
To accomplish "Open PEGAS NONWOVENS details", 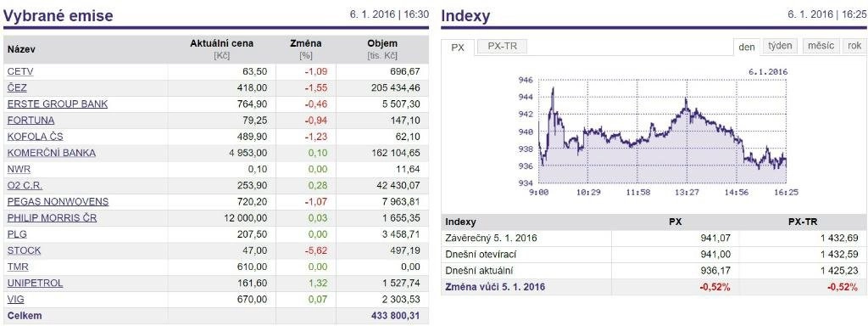I will pyautogui.click(x=58, y=202).
